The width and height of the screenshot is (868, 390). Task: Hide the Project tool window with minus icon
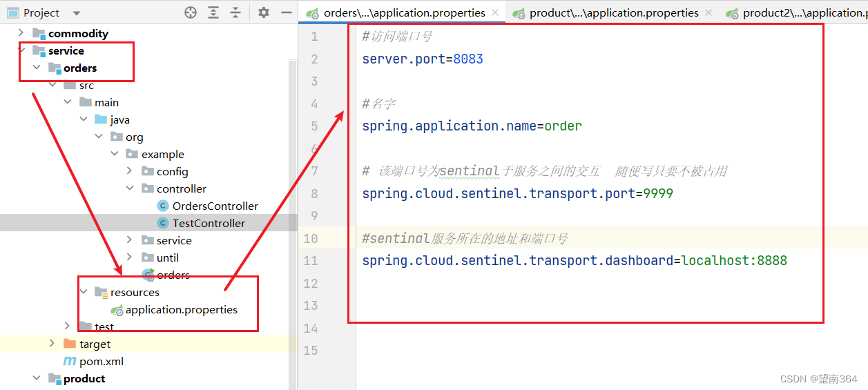pos(287,12)
